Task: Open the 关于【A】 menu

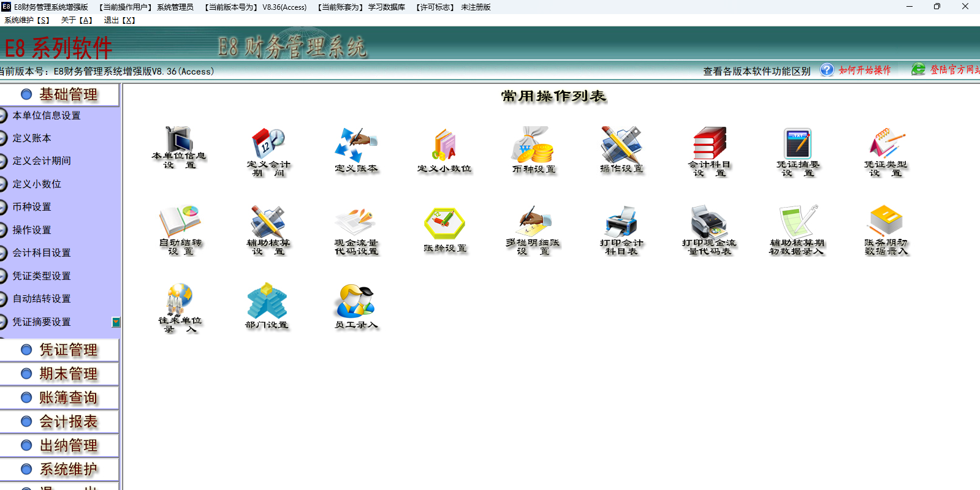Action: pos(77,20)
